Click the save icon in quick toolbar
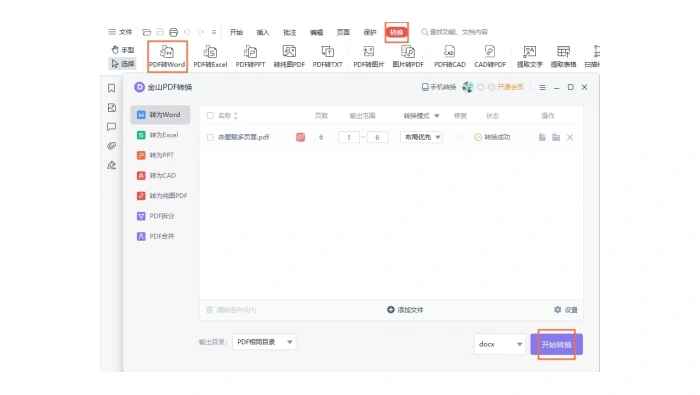Image resolution: width=700 pixels, height=395 pixels. [160, 32]
